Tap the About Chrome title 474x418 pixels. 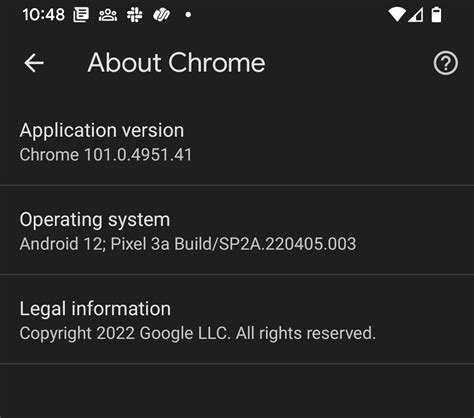(x=176, y=63)
